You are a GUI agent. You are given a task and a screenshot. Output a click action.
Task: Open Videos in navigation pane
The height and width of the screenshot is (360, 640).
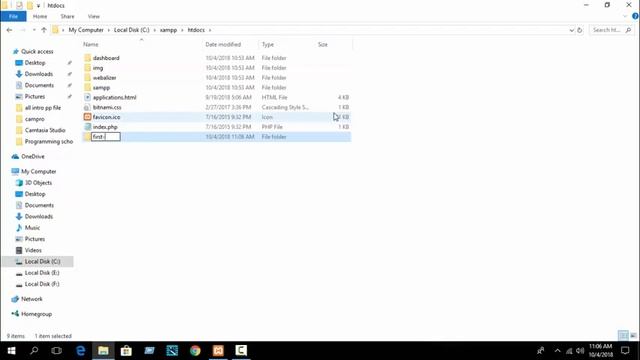click(x=33, y=250)
